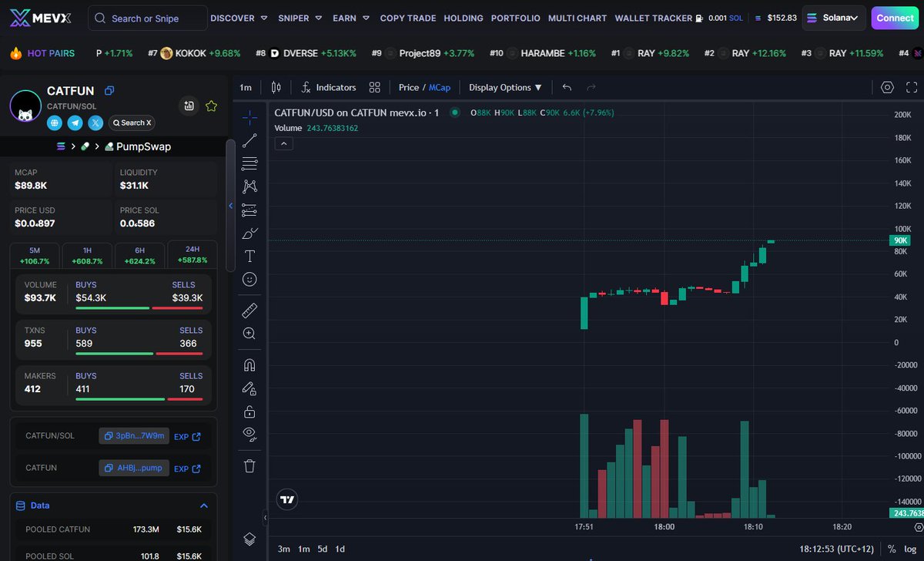This screenshot has width=924, height=561.
Task: Expand the DISCOVER menu
Action: 239,18
